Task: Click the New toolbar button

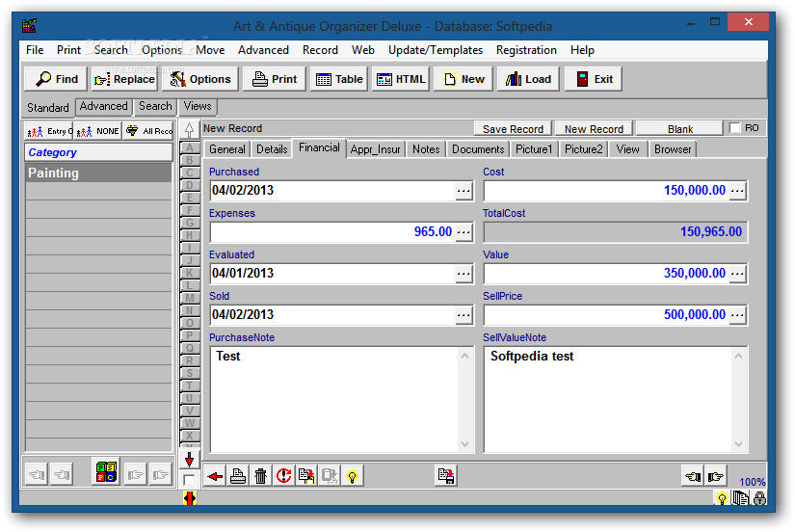Action: coord(464,79)
